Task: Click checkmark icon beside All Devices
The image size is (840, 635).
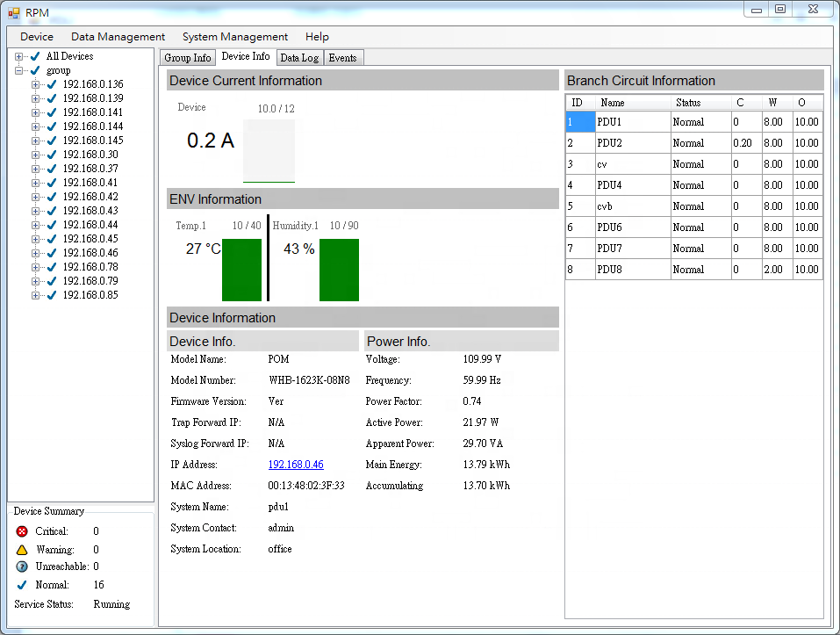Action: [35, 56]
